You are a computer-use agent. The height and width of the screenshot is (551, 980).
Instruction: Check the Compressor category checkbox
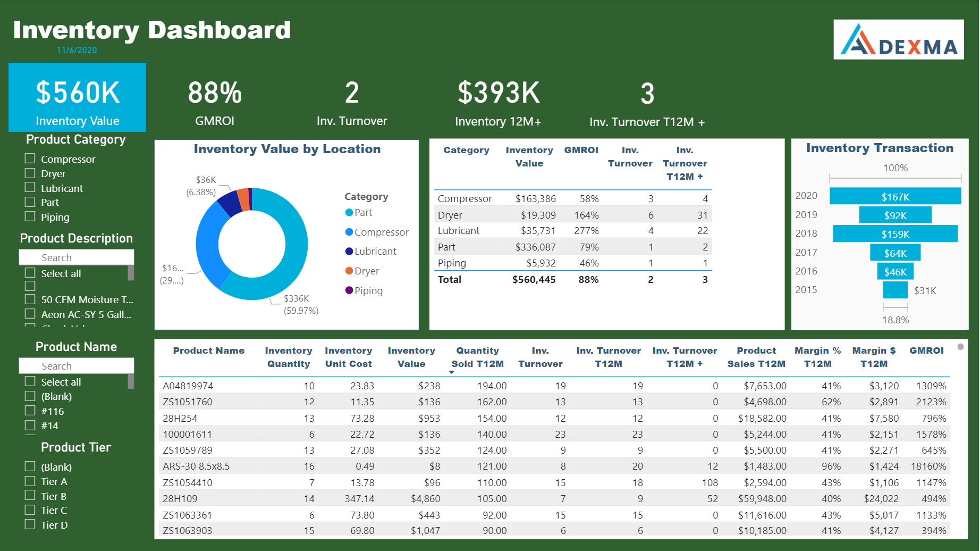coord(30,158)
